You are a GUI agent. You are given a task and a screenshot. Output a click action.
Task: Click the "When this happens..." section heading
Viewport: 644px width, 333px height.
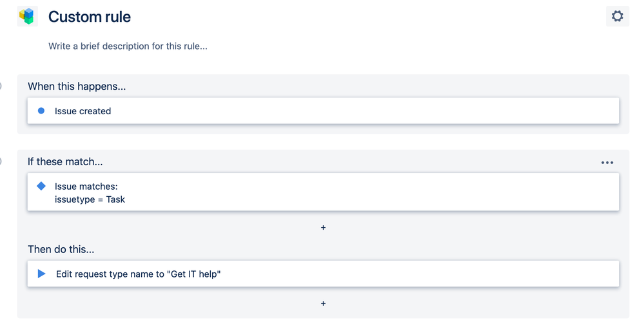77,86
